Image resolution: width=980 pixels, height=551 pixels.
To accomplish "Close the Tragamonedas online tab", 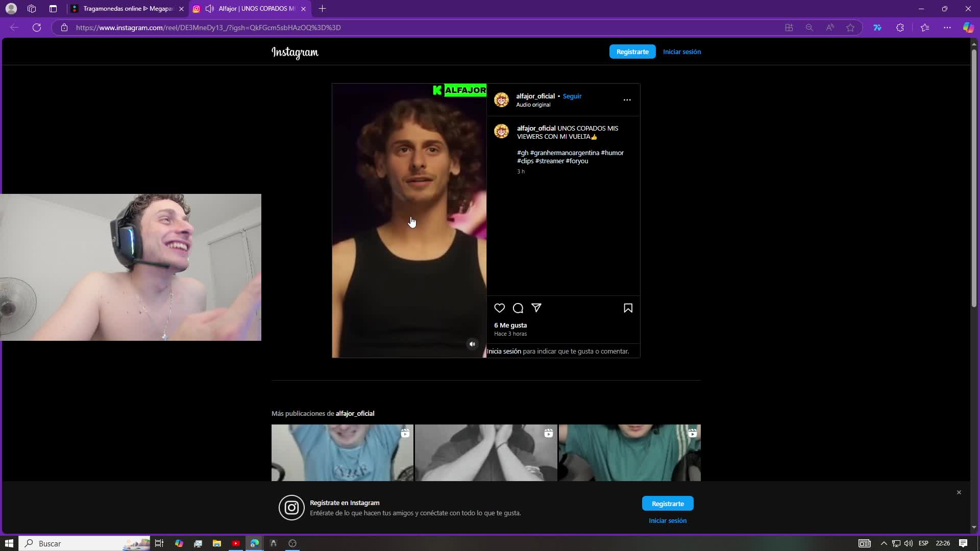I will [x=181, y=9].
